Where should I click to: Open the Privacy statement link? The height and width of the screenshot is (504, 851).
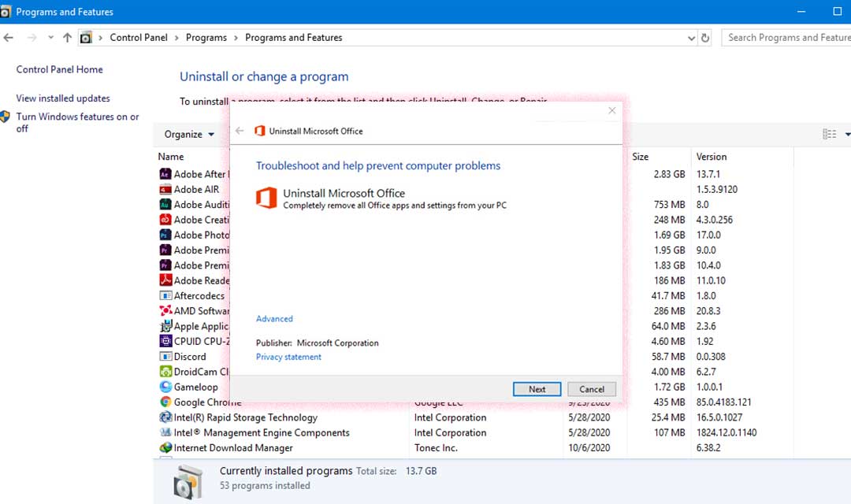pyautogui.click(x=288, y=357)
